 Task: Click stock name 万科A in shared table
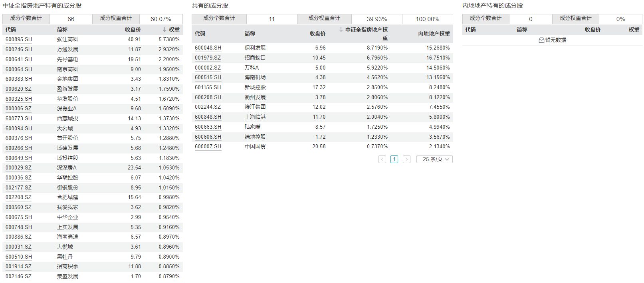point(252,68)
